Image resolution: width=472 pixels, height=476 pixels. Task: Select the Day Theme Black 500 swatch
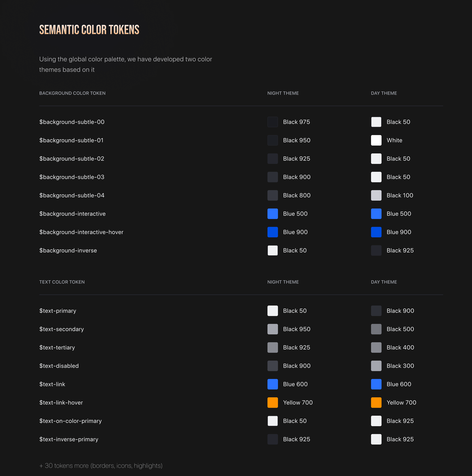tap(376, 329)
